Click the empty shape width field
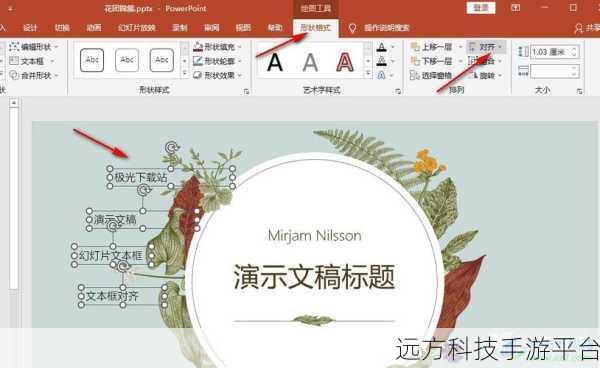 [x=550, y=71]
